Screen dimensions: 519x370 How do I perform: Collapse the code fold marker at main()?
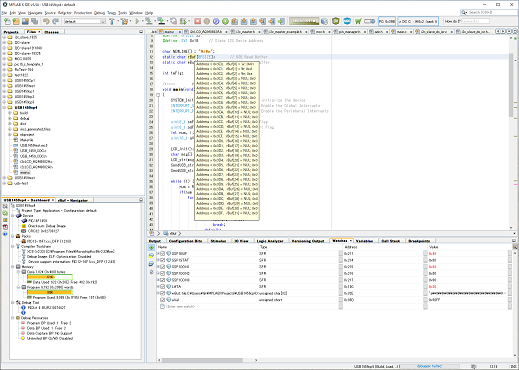tap(158, 95)
